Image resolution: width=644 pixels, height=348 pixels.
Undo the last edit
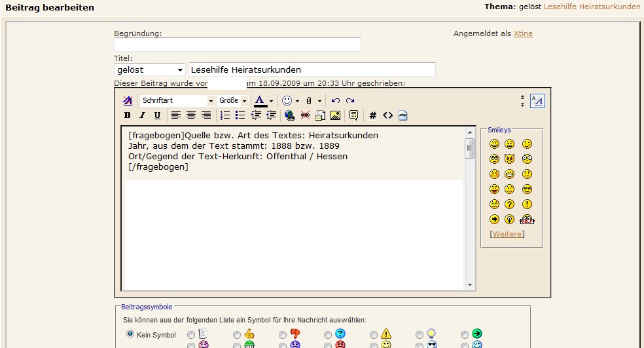(336, 101)
